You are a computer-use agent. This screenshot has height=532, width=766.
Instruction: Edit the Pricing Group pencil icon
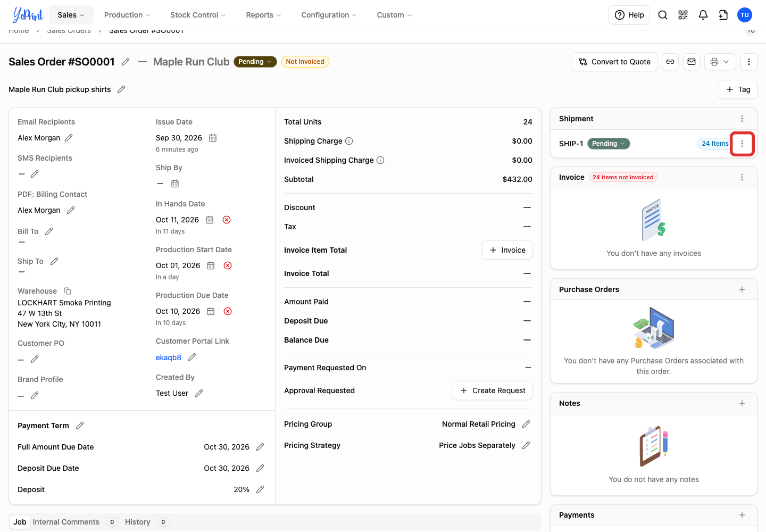click(526, 424)
